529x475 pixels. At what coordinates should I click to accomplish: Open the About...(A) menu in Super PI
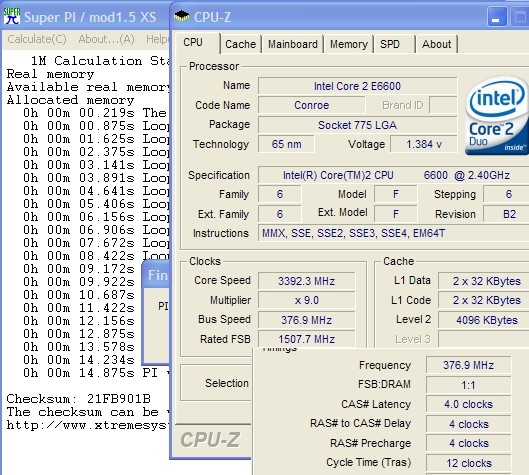point(107,39)
